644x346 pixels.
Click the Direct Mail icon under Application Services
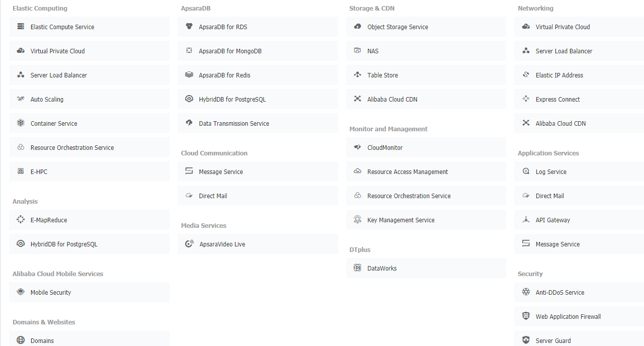tap(526, 196)
